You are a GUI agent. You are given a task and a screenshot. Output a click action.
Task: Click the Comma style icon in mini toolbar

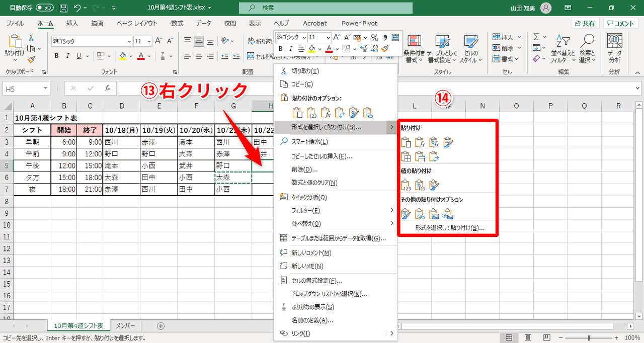pos(384,37)
